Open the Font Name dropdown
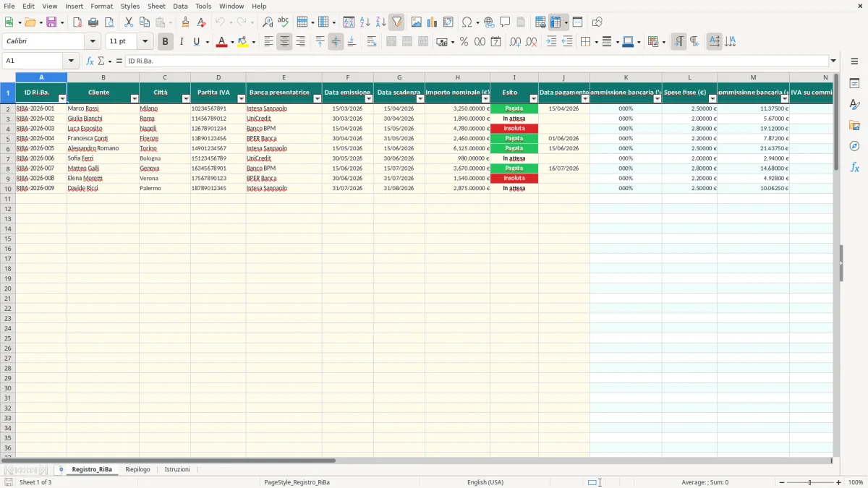Viewport: 868px width, 488px height. pyautogui.click(x=93, y=42)
